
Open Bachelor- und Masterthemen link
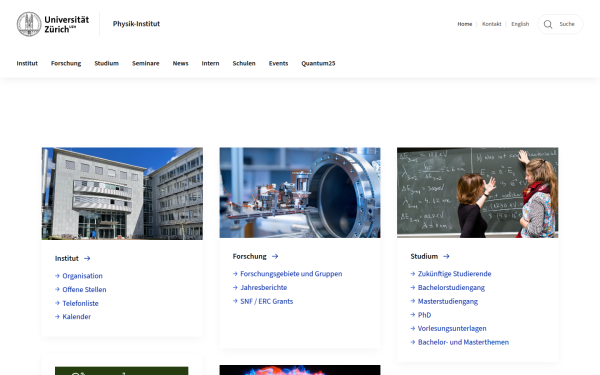click(x=463, y=342)
